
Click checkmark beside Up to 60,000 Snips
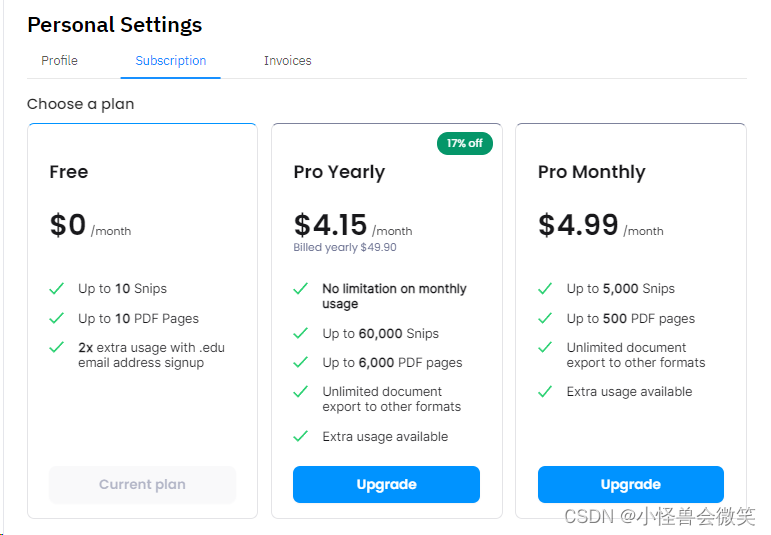coord(300,334)
